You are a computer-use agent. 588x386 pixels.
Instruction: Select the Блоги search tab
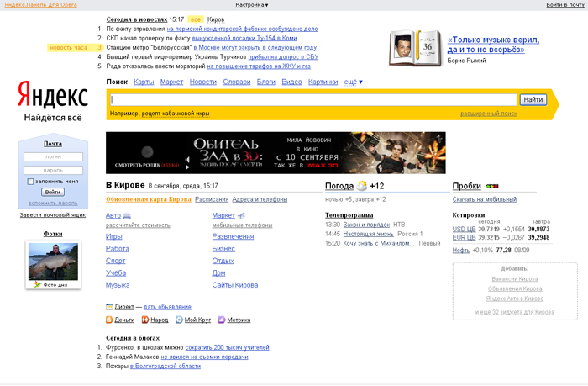pyautogui.click(x=266, y=82)
